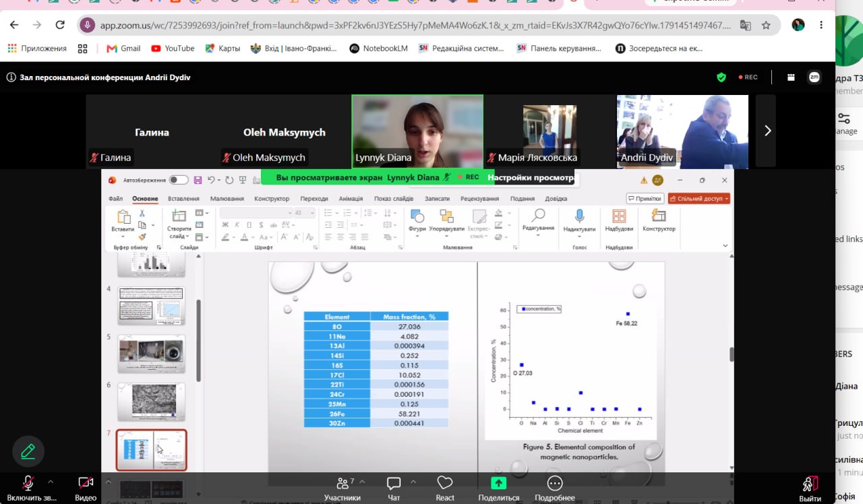Click the Надиктувати microphone icon in ribbon
Screen dimensions: 863x504
[x=579, y=216]
